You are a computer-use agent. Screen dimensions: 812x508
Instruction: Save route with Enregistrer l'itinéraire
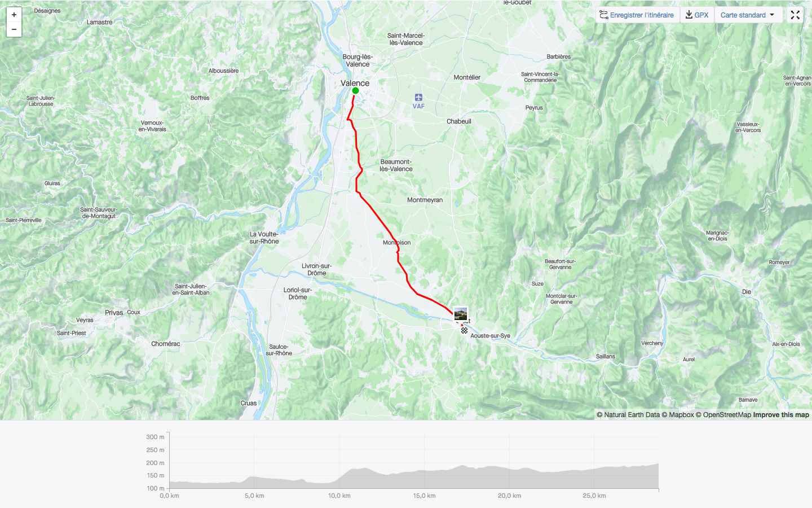637,15
